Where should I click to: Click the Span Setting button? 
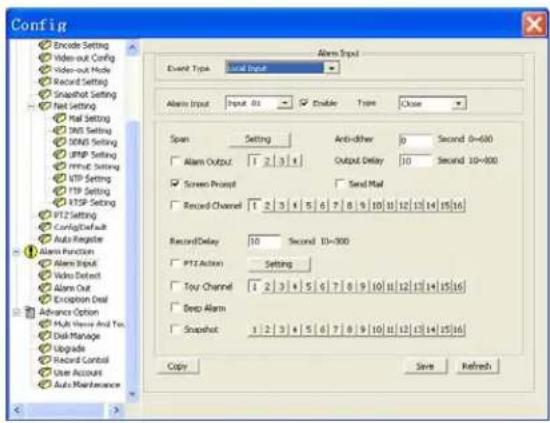point(259,140)
